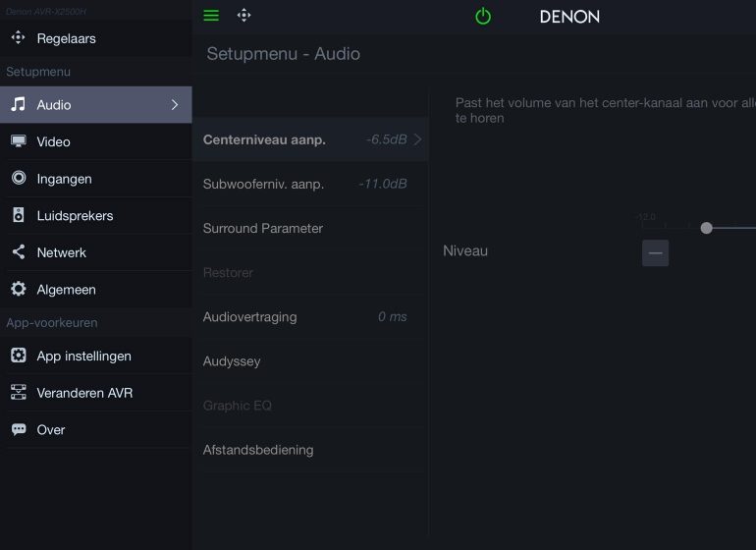756x550 pixels.
Task: Click the green hamburger menu icon
Action: tap(211, 16)
